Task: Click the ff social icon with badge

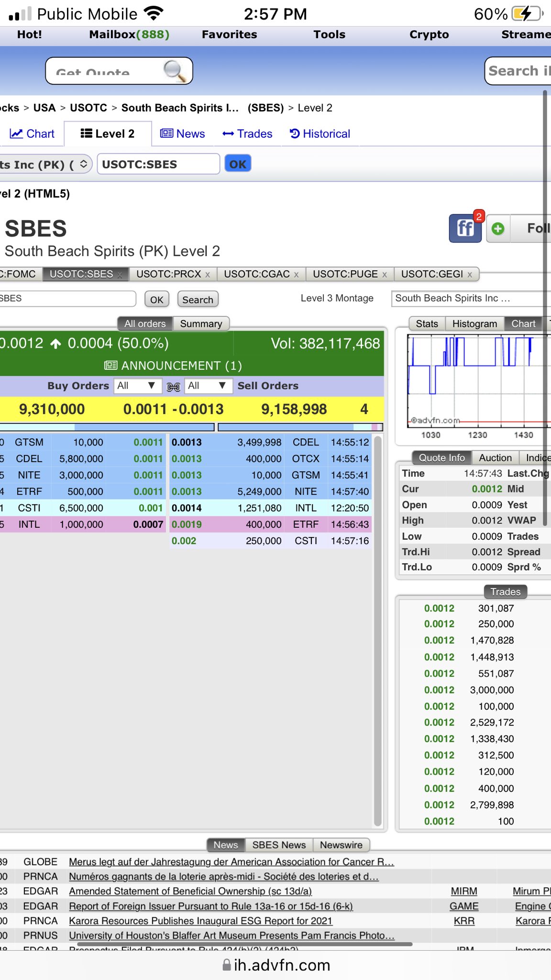Action: [465, 228]
